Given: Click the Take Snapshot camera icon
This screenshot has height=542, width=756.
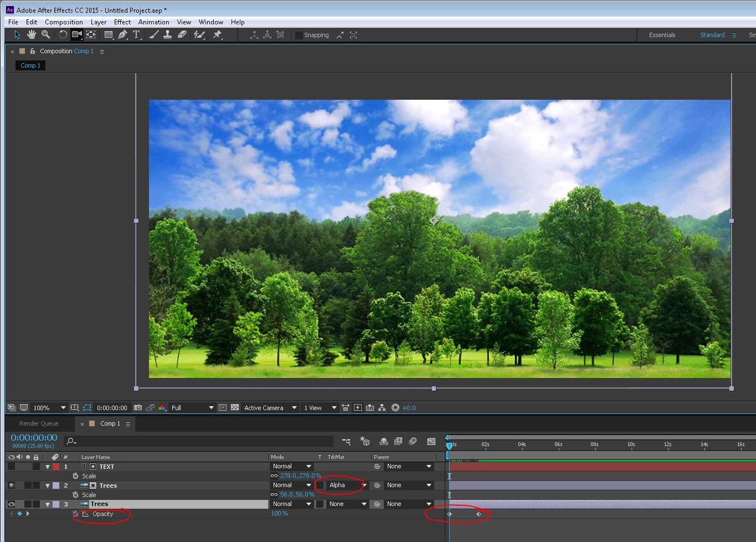Looking at the screenshot, I should (138, 407).
